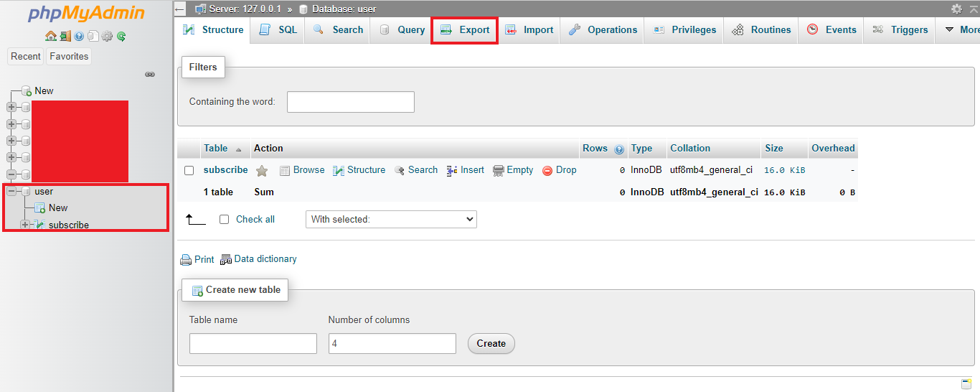Screen dimensions: 980x392
Task: Empty the subscribe table
Action: point(513,170)
